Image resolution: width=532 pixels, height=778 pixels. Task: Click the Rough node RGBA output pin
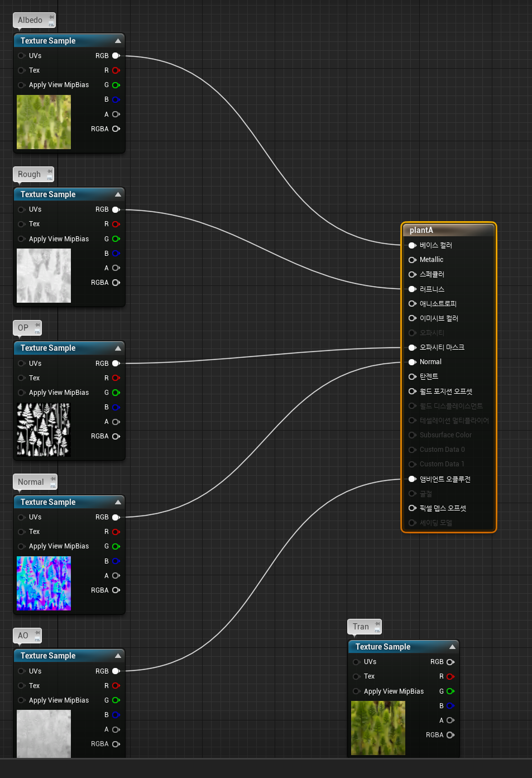point(116,283)
